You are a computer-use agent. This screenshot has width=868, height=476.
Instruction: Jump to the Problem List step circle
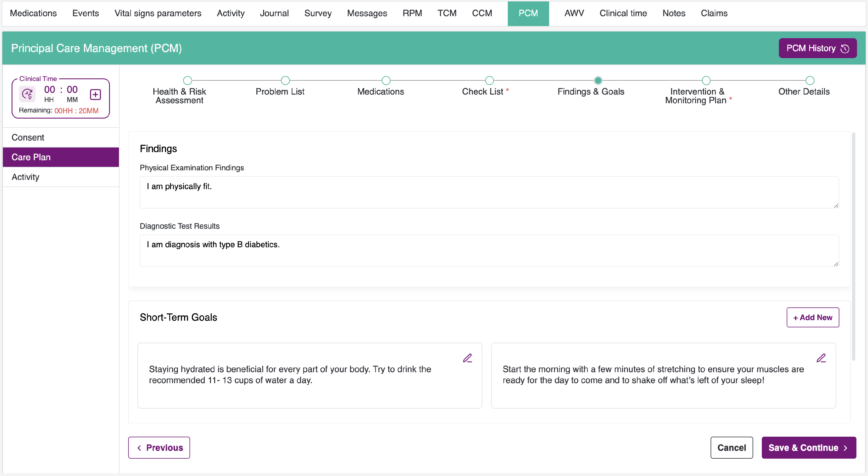[x=285, y=80]
